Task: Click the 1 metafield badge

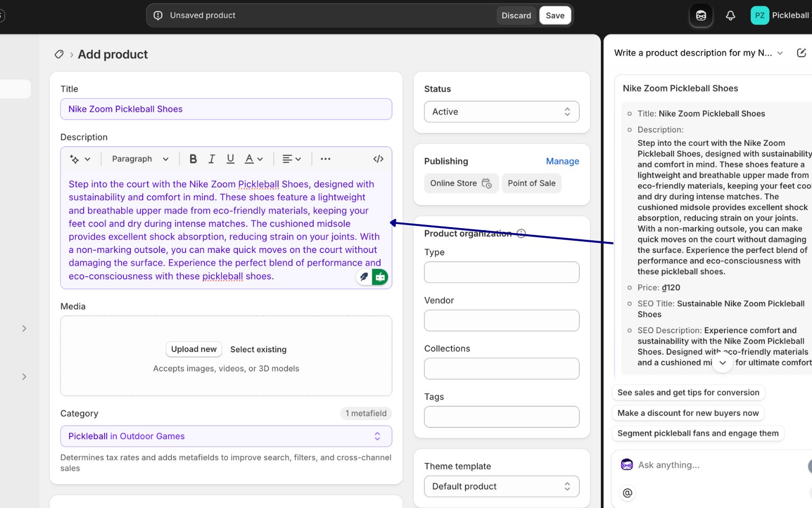Action: point(366,414)
